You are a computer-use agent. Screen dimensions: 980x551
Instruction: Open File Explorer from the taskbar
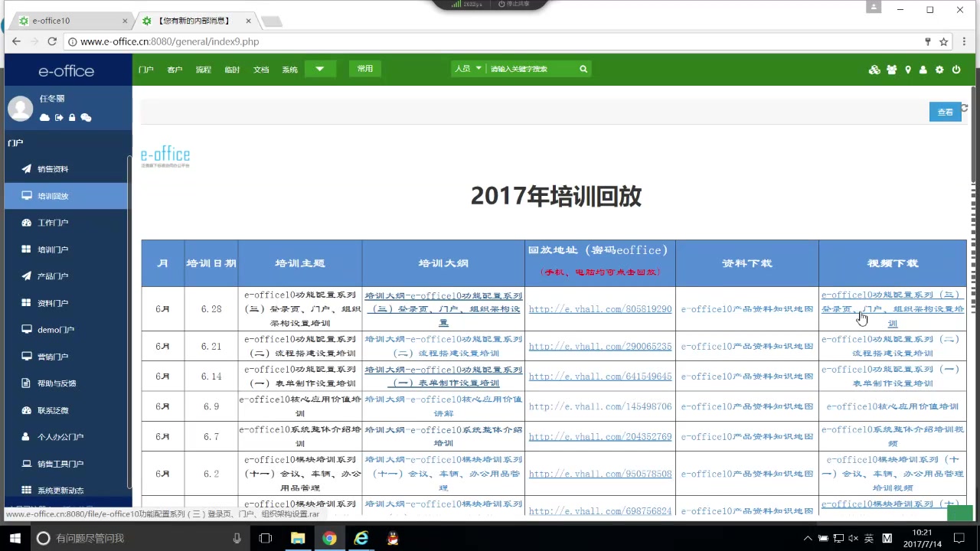pyautogui.click(x=298, y=538)
